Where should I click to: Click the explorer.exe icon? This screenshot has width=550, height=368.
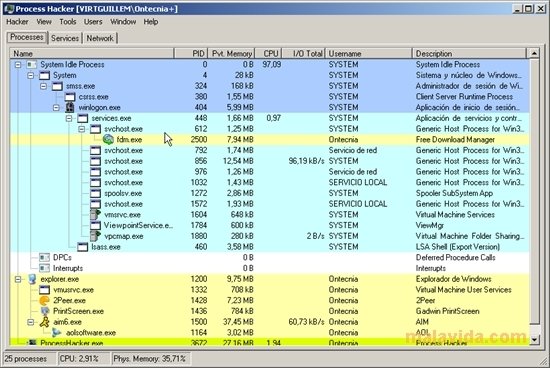[32, 279]
